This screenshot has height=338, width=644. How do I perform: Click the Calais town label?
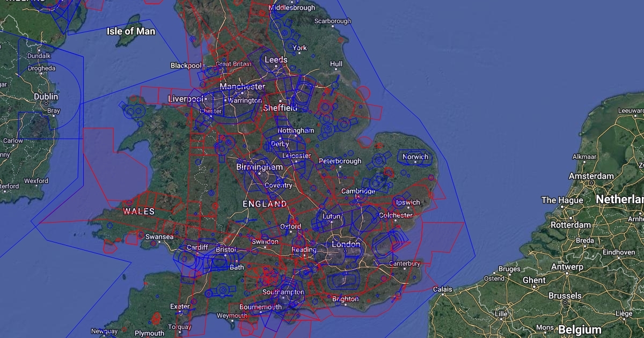point(442,289)
